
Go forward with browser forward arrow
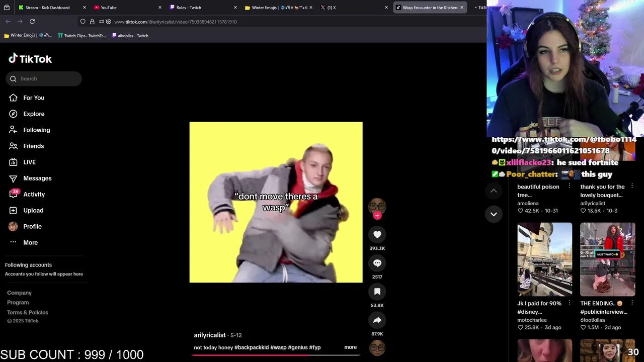tap(20, 22)
